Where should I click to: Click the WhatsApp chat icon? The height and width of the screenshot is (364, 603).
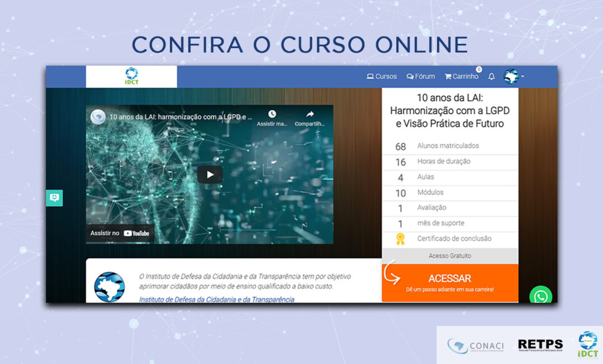point(541,296)
